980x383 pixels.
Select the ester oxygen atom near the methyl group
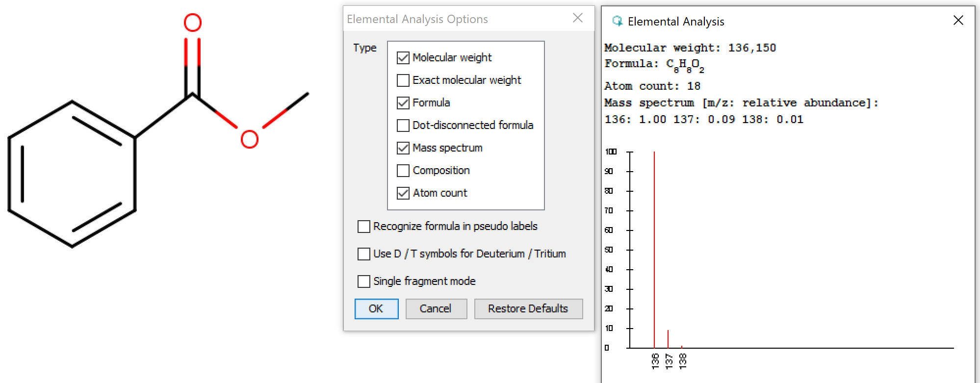pos(249,139)
